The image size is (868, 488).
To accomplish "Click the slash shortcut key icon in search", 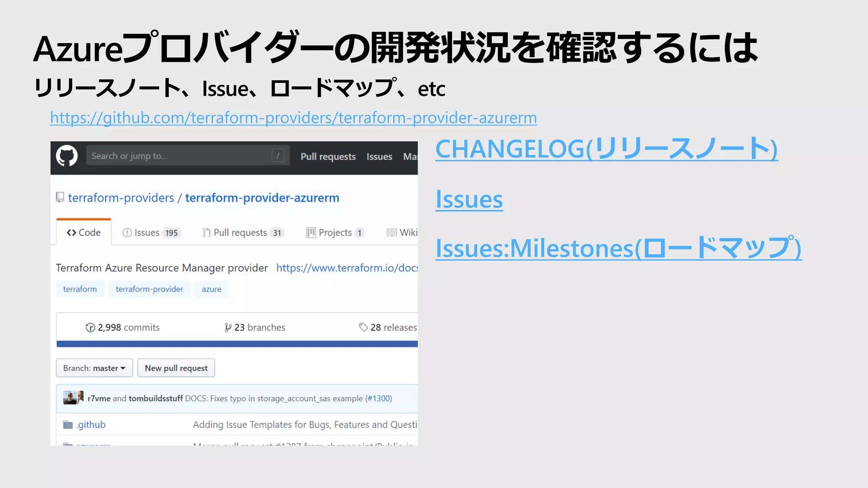I will point(278,156).
